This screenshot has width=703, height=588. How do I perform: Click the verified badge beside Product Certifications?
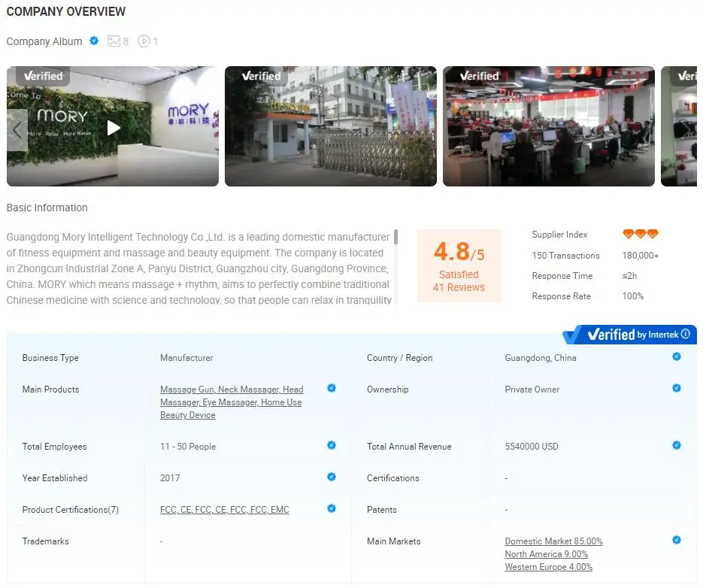(332, 508)
